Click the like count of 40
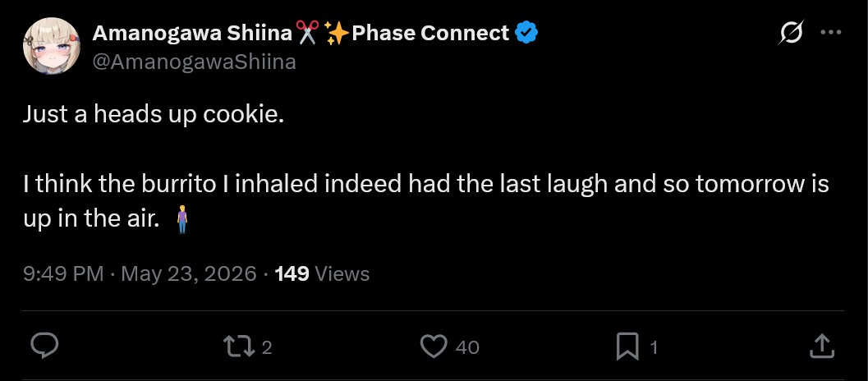The height and width of the screenshot is (381, 868). 467,348
